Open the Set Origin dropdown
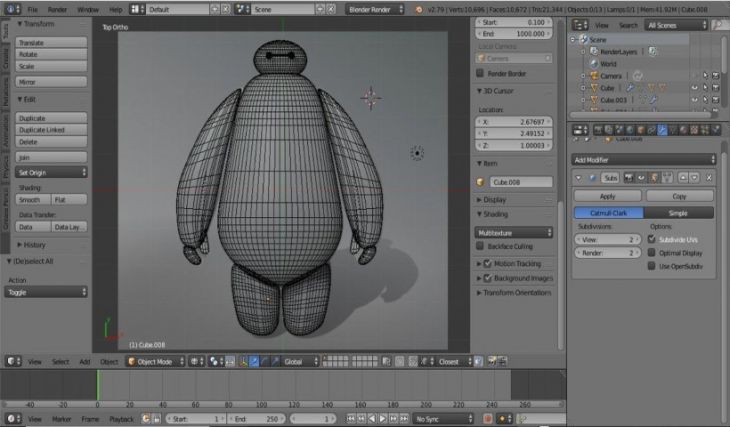 pyautogui.click(x=51, y=172)
